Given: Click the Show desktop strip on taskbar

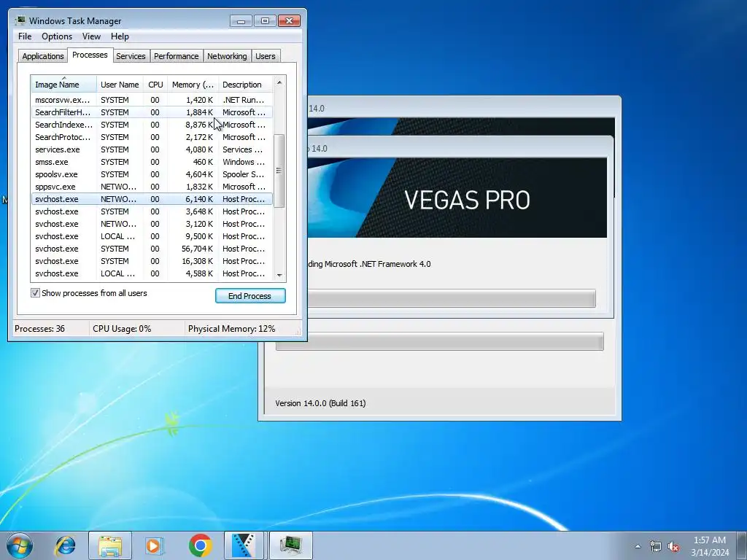Looking at the screenshot, I should [x=743, y=545].
